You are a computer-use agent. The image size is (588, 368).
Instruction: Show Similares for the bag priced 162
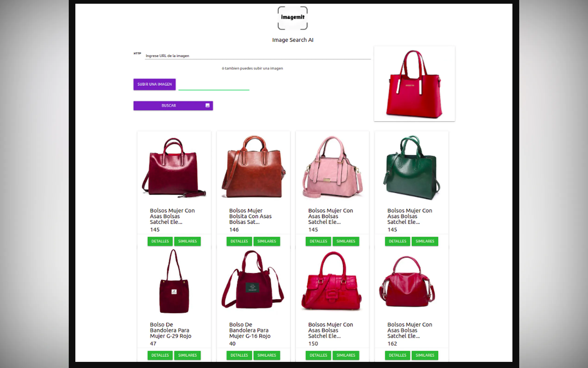tap(425, 355)
